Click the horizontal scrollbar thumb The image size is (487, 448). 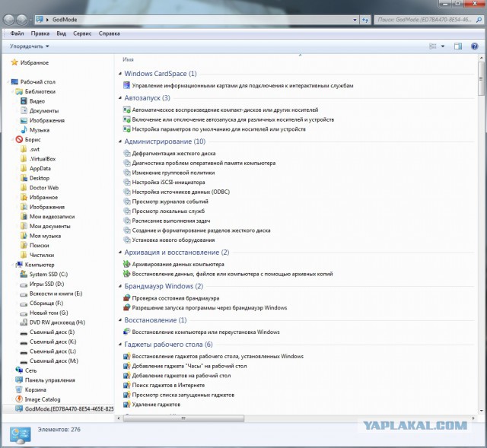click(x=183, y=418)
